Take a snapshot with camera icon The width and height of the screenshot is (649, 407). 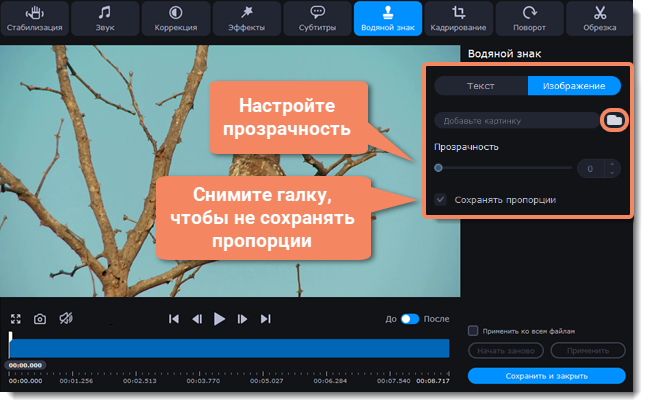pos(40,318)
